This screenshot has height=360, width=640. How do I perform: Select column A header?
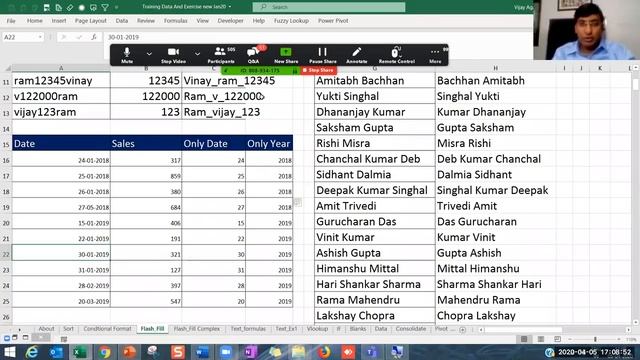tap(61, 68)
